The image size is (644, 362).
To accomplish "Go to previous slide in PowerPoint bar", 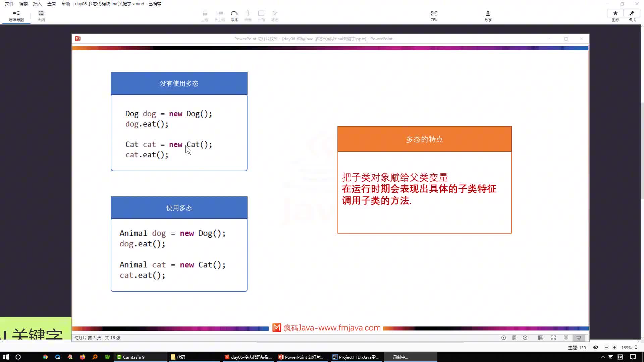I will point(503,338).
